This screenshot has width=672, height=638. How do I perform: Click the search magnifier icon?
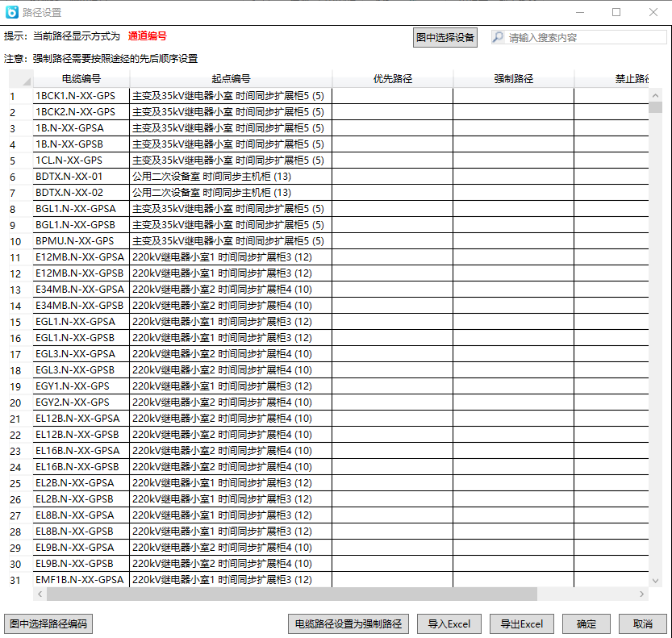pyautogui.click(x=498, y=38)
